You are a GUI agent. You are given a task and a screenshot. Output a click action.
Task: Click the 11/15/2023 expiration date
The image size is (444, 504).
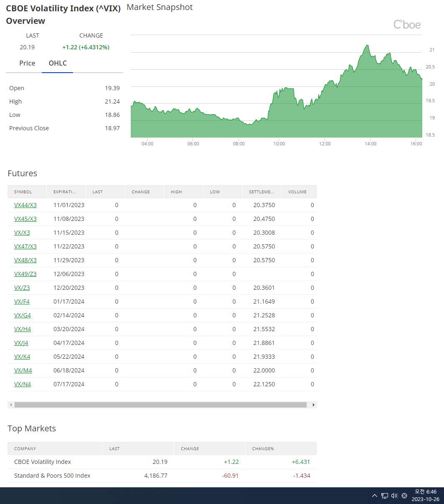(69, 233)
